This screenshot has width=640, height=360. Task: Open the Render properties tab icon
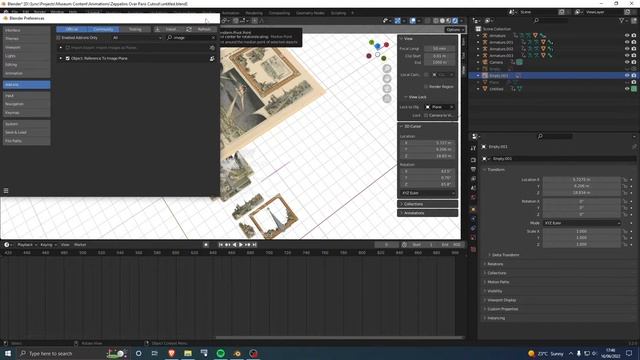(x=473, y=160)
